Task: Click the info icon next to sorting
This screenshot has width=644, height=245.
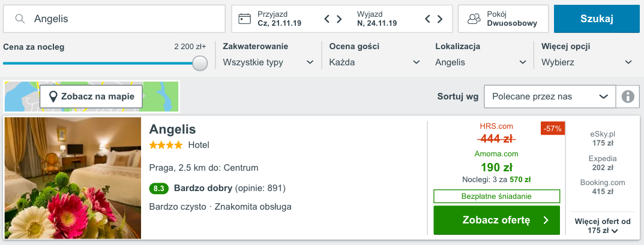Action: 628,96
